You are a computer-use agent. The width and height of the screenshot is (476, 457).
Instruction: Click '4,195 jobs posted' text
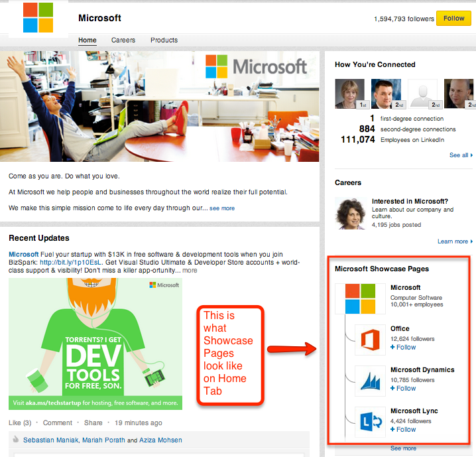tap(396, 225)
